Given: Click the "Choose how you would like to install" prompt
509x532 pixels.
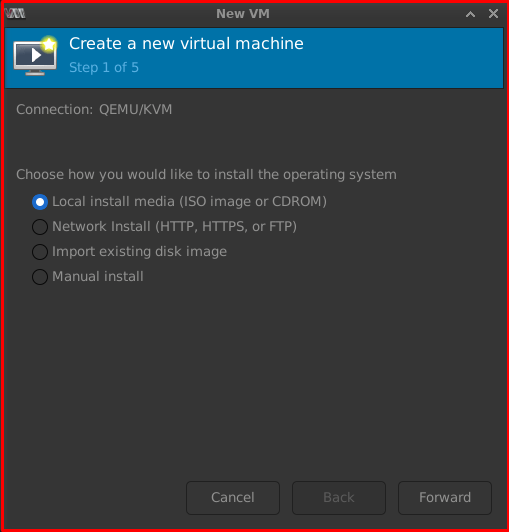Looking at the screenshot, I should pyautogui.click(x=206, y=175).
